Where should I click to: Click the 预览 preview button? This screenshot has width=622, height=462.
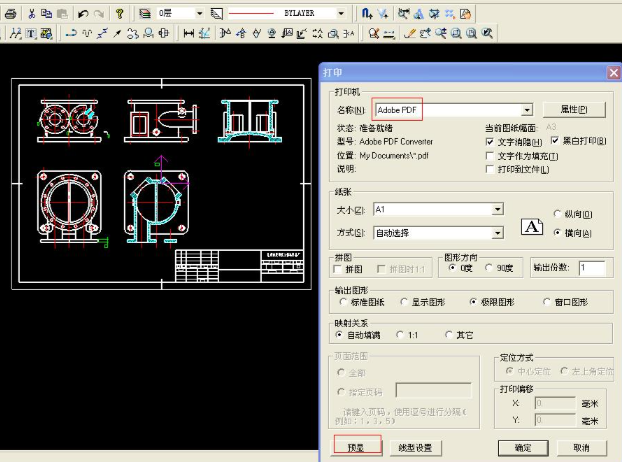(357, 447)
